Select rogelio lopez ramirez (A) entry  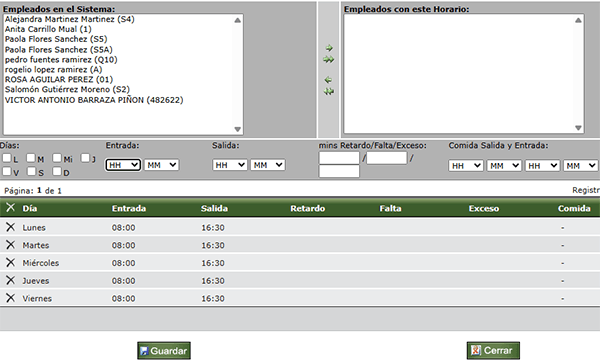pyautogui.click(x=53, y=69)
